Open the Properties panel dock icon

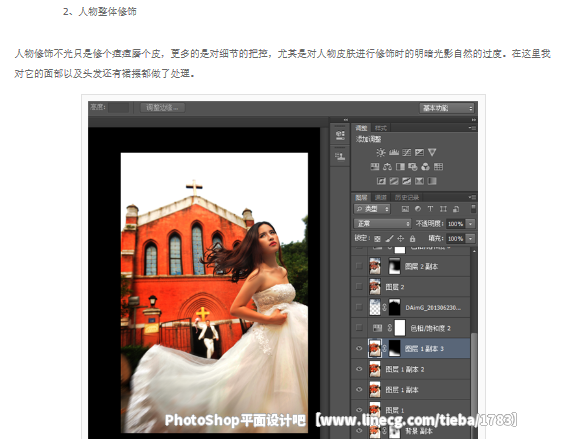[340, 135]
